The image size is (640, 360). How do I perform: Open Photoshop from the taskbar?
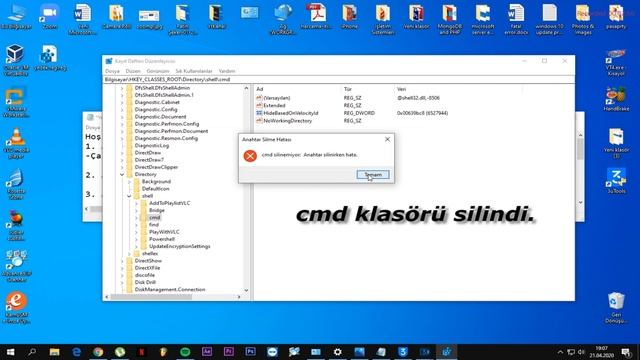[251, 352]
